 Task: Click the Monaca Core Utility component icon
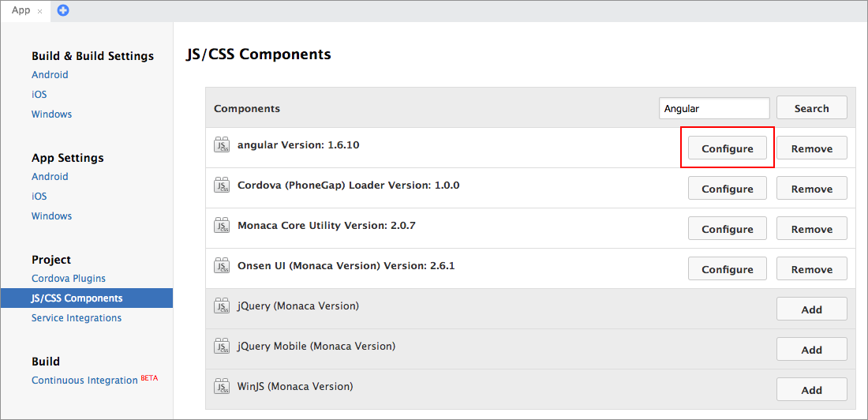(x=221, y=225)
